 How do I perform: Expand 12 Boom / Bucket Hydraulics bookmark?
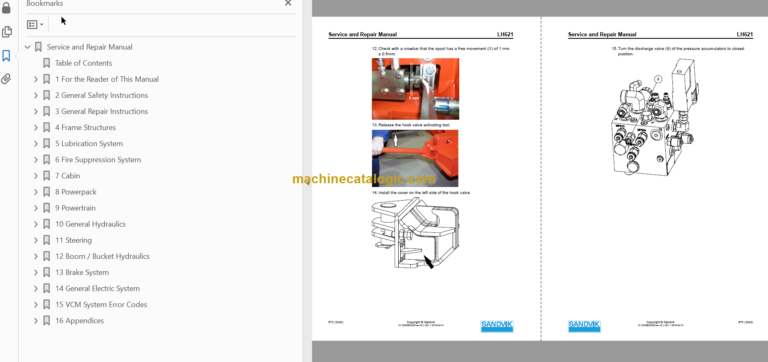36,256
